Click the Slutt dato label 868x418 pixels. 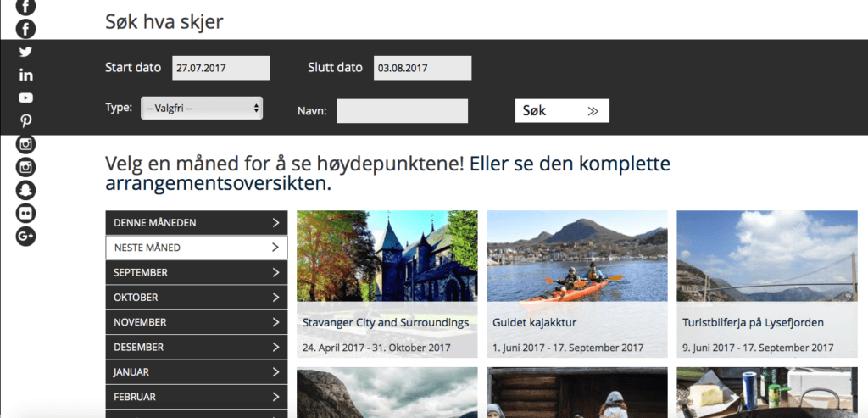335,68
